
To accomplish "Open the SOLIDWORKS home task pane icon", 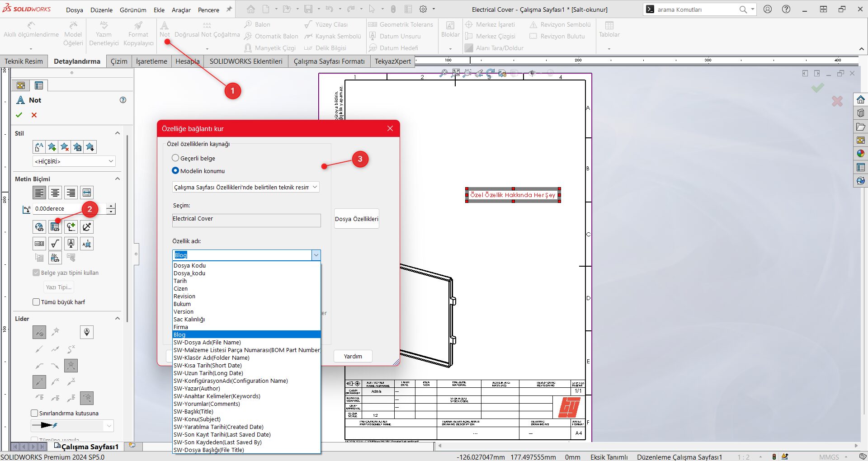I will 861,100.
